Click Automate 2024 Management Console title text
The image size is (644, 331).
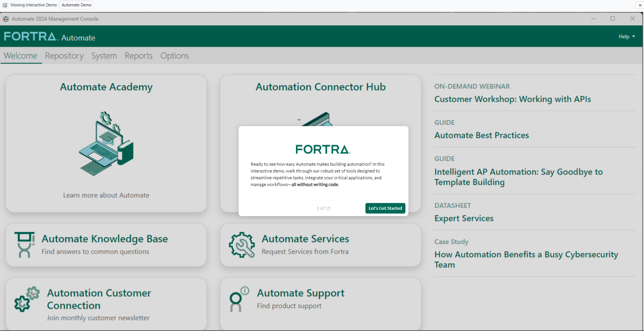tap(55, 19)
